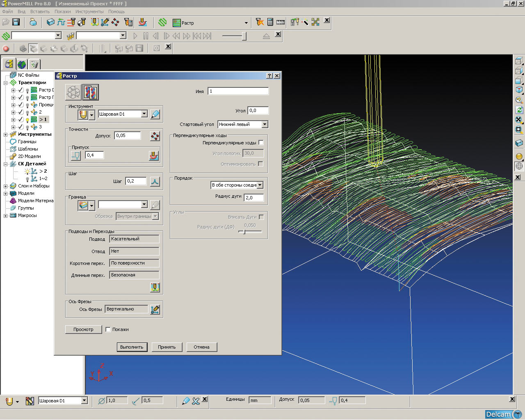Expand the Инструменты tree node
The height and width of the screenshot is (420, 525).
[6, 135]
